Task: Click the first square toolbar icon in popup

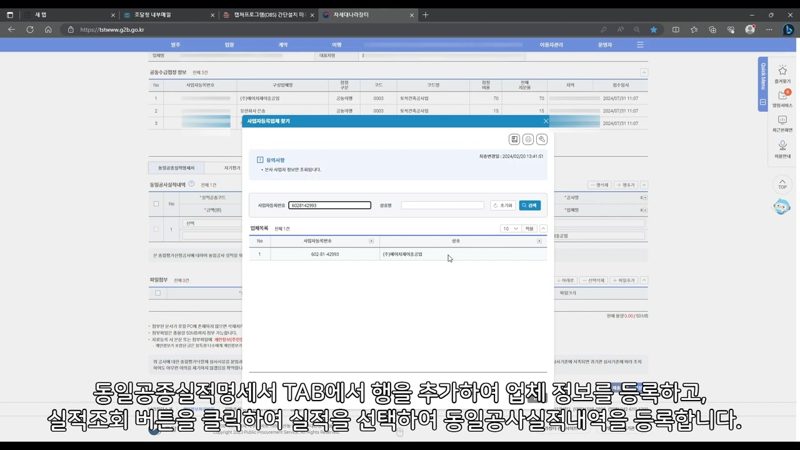Action: [x=514, y=139]
